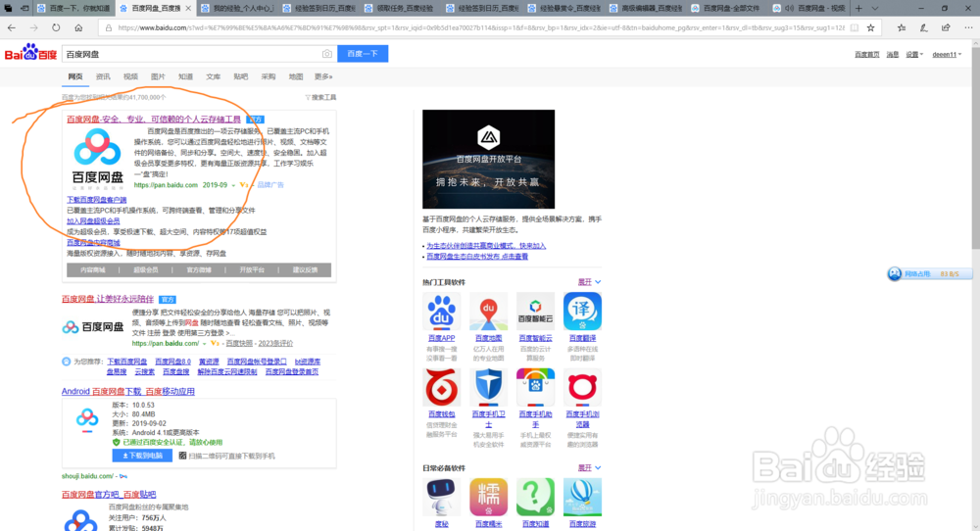This screenshot has height=531, width=980.
Task: Open the 度秘 robot icon
Action: (x=441, y=498)
